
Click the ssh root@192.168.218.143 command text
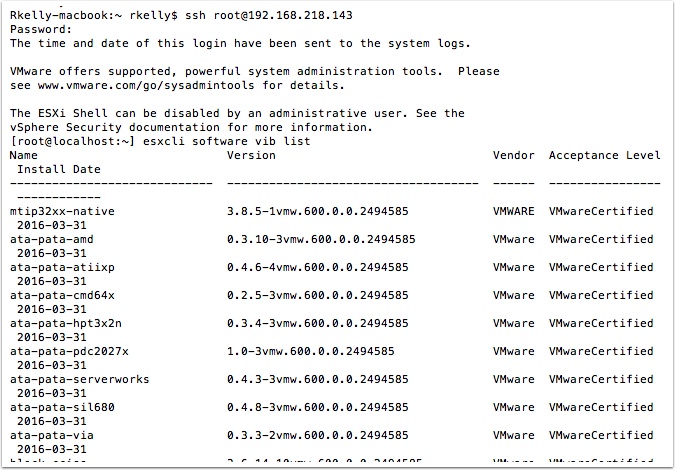[x=269, y=15]
